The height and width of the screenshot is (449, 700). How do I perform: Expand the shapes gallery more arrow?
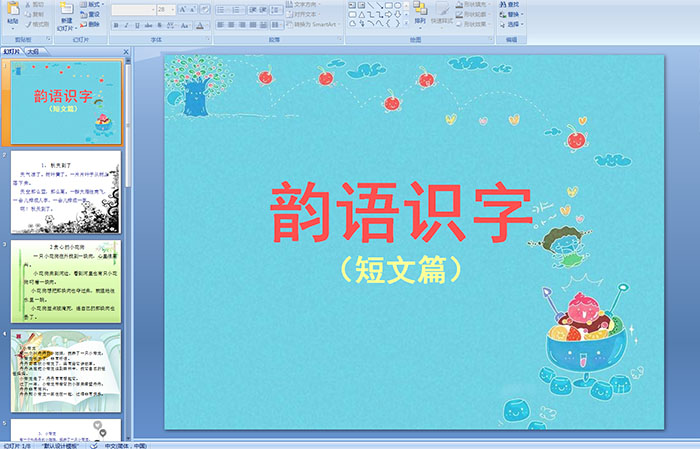click(x=406, y=23)
